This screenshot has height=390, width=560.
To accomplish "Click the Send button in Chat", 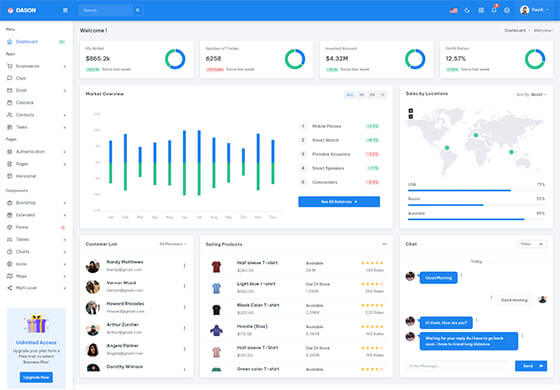I will (x=531, y=366).
